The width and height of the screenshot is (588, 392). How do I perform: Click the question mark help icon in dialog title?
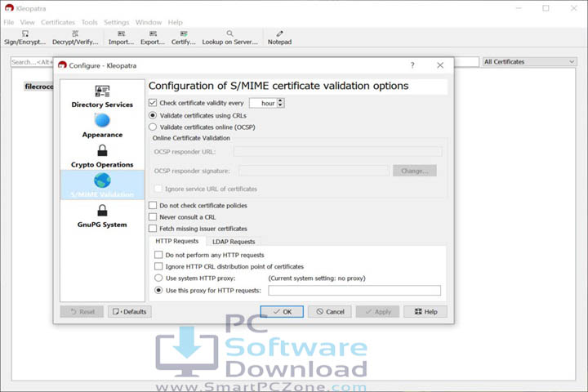(412, 65)
